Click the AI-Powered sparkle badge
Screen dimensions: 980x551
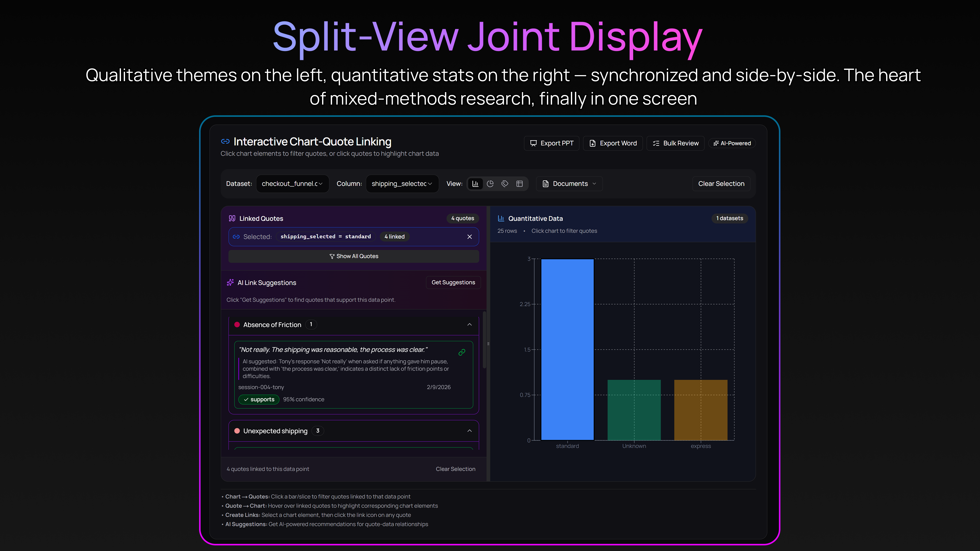[732, 143]
